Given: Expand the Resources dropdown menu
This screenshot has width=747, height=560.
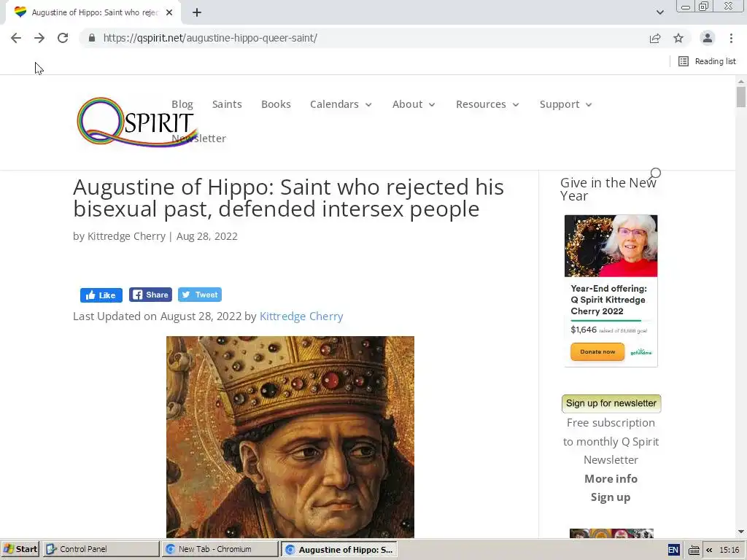Looking at the screenshot, I should (x=487, y=104).
